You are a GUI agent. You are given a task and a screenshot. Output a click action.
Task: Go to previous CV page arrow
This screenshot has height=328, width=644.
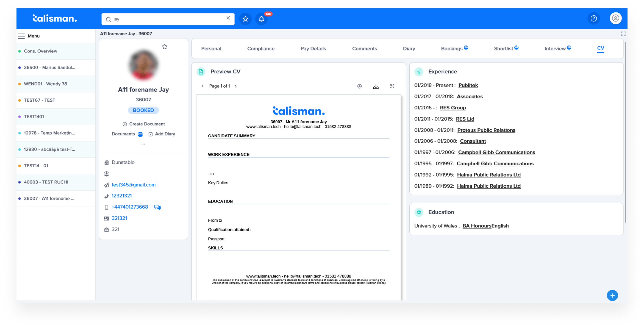[202, 86]
